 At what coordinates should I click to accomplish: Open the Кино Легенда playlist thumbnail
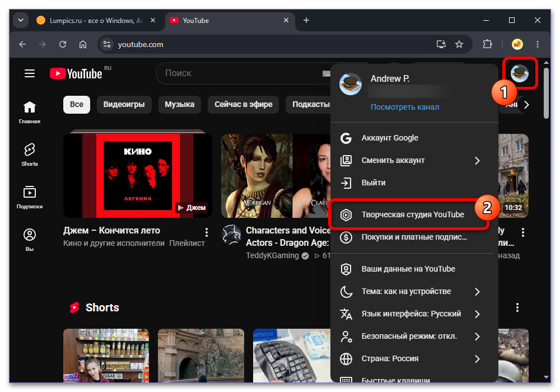138,176
